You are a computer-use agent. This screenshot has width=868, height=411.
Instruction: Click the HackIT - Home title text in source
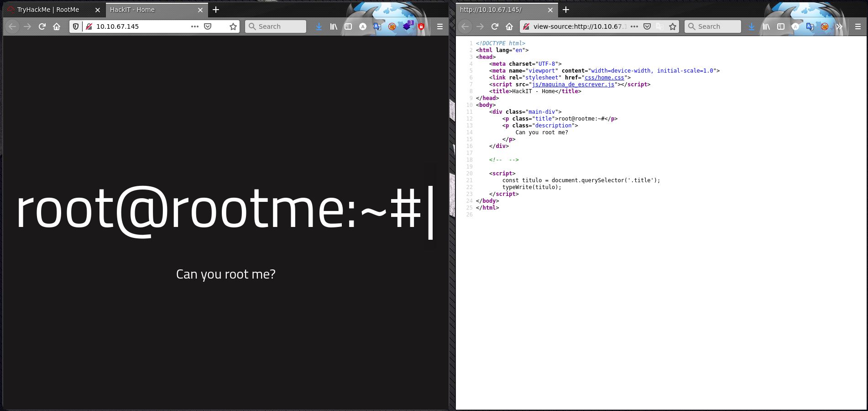click(x=533, y=91)
